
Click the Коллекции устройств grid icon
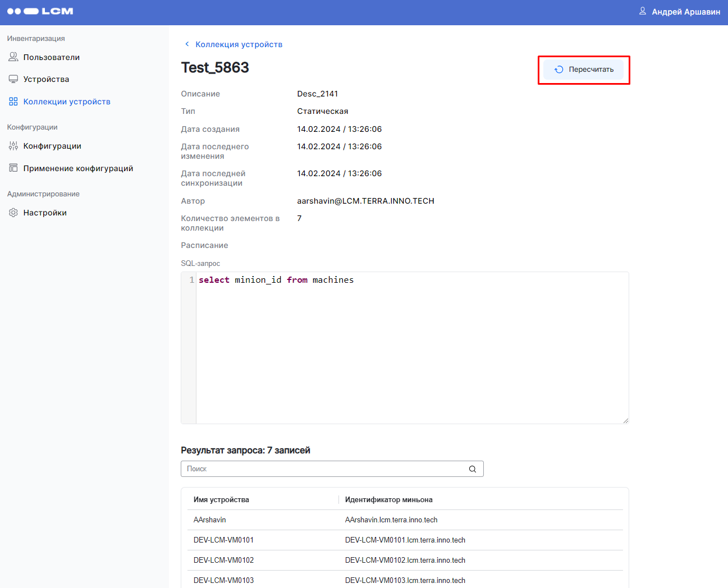click(x=13, y=102)
